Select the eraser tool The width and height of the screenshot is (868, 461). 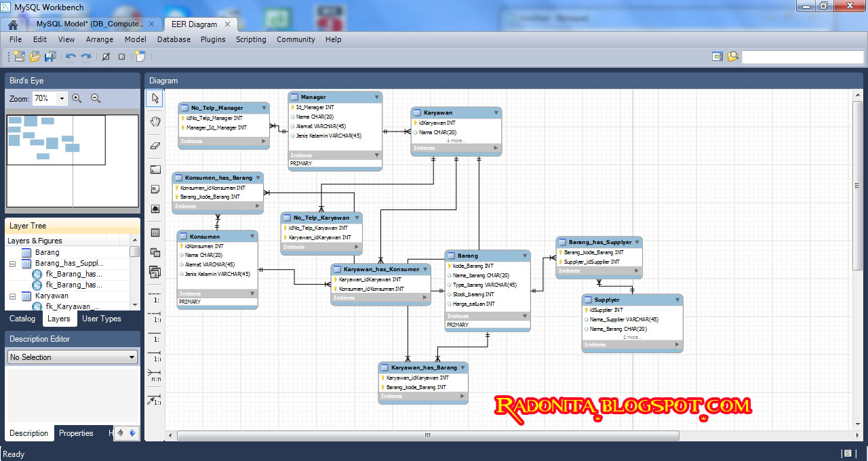coord(155,145)
